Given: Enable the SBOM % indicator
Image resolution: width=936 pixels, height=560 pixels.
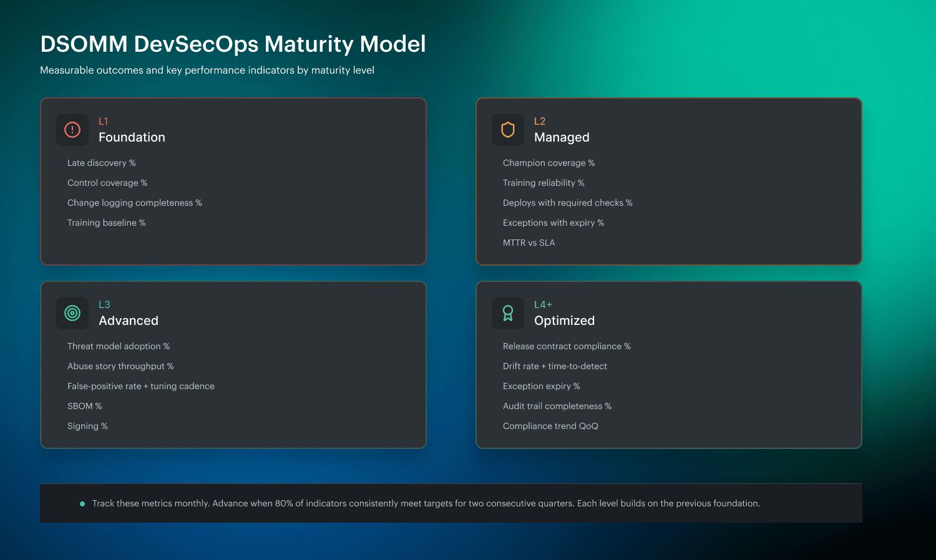Looking at the screenshot, I should tap(84, 405).
